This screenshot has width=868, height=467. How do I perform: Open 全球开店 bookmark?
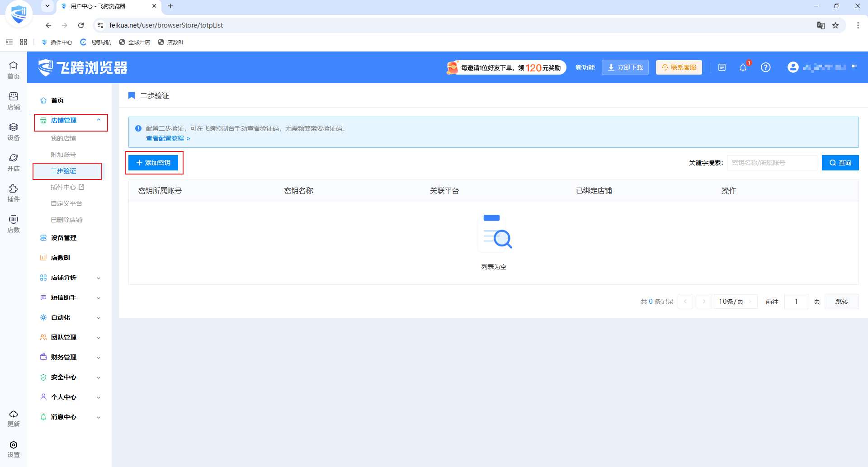[134, 42]
